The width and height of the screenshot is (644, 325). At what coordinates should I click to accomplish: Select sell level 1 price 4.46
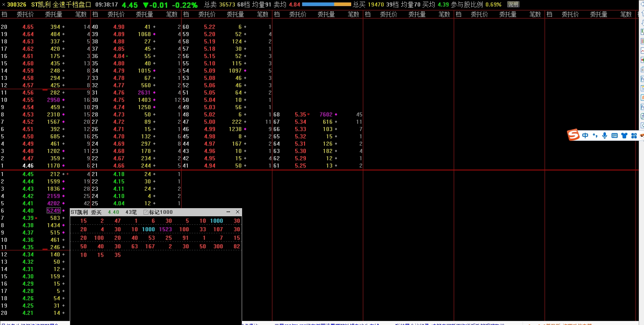click(28, 166)
